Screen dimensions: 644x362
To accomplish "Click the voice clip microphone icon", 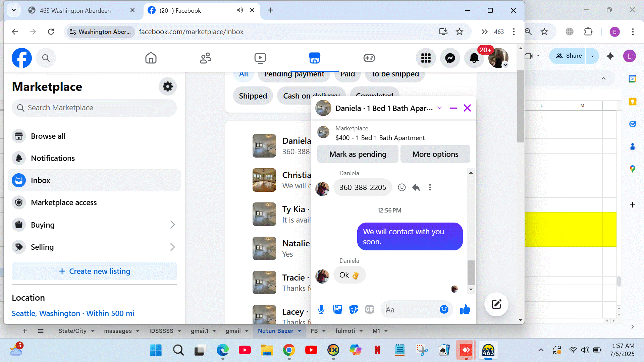I will coord(321,309).
